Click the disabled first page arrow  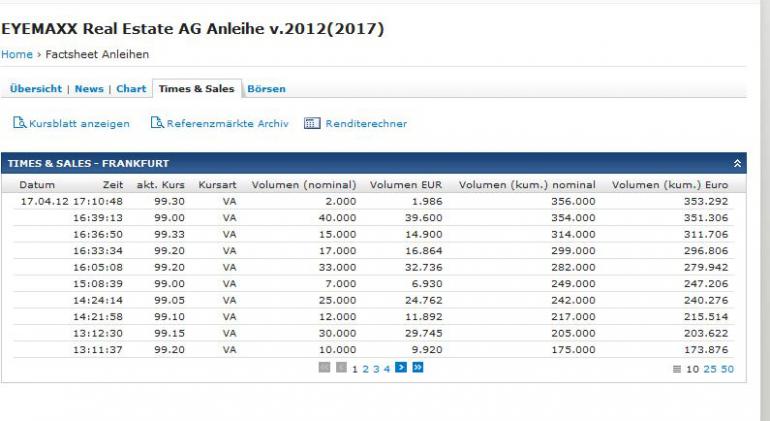pos(324,367)
